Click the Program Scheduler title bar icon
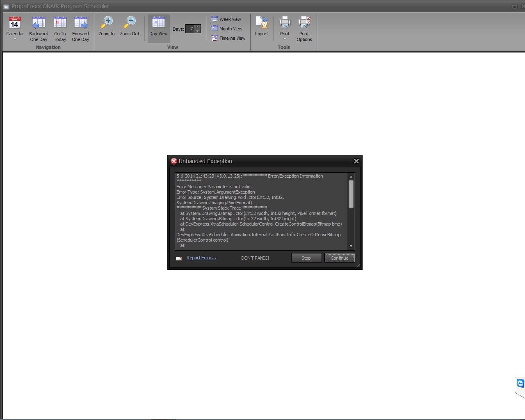 (x=6, y=7)
